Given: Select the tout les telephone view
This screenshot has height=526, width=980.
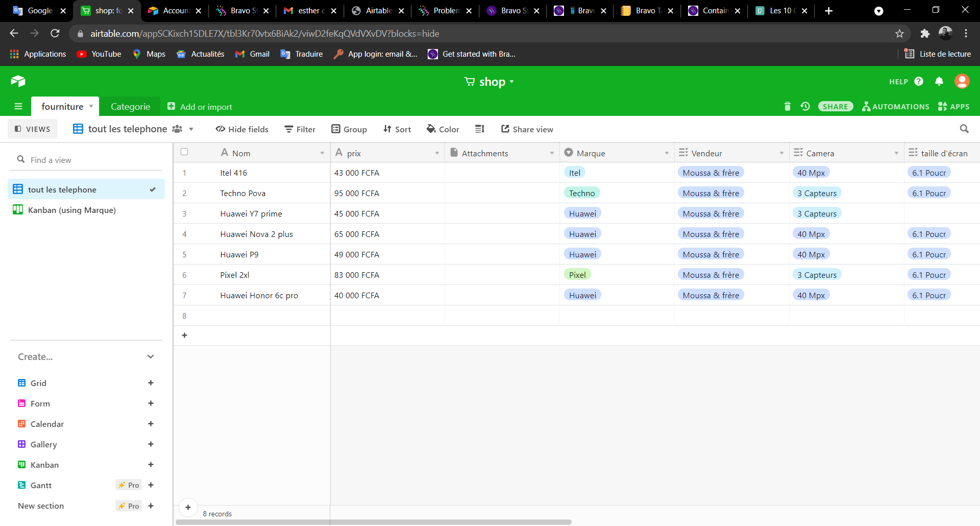Looking at the screenshot, I should tap(86, 189).
